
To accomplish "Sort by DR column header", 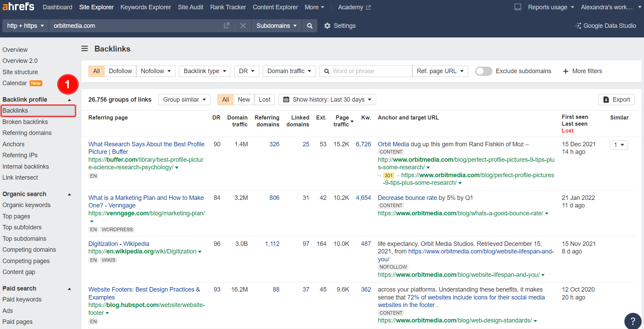I will click(216, 117).
